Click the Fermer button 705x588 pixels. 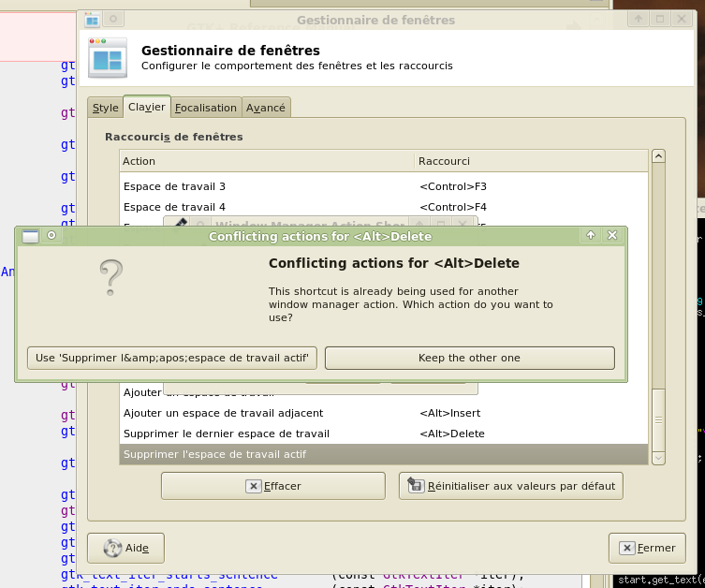coord(646,548)
